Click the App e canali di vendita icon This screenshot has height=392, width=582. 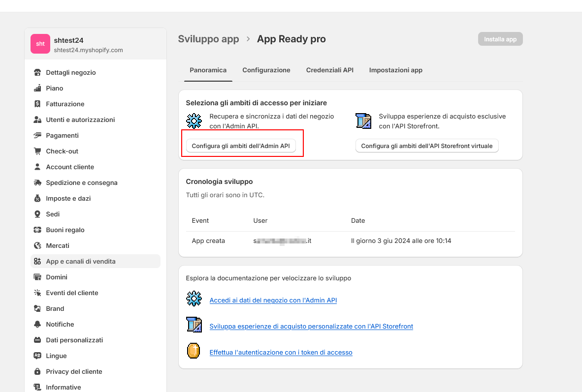37,262
